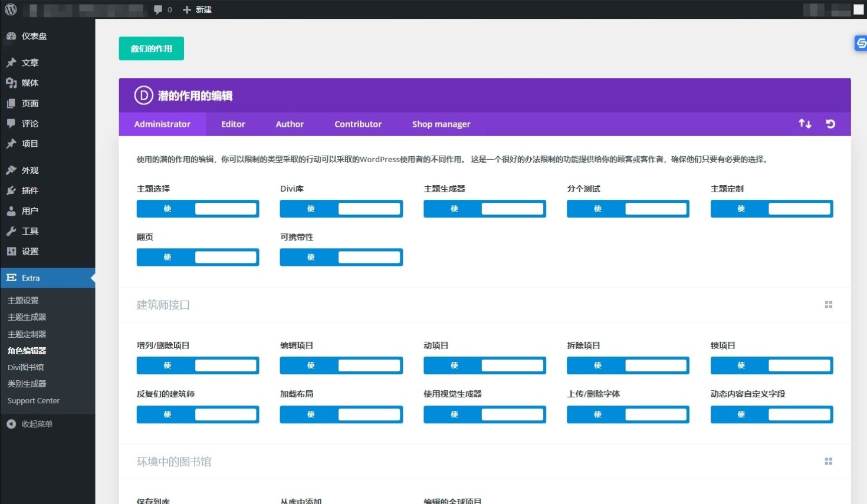Image resolution: width=867 pixels, height=504 pixels.
Task: Open 主题设置 in Extra submenu
Action: [23, 301]
